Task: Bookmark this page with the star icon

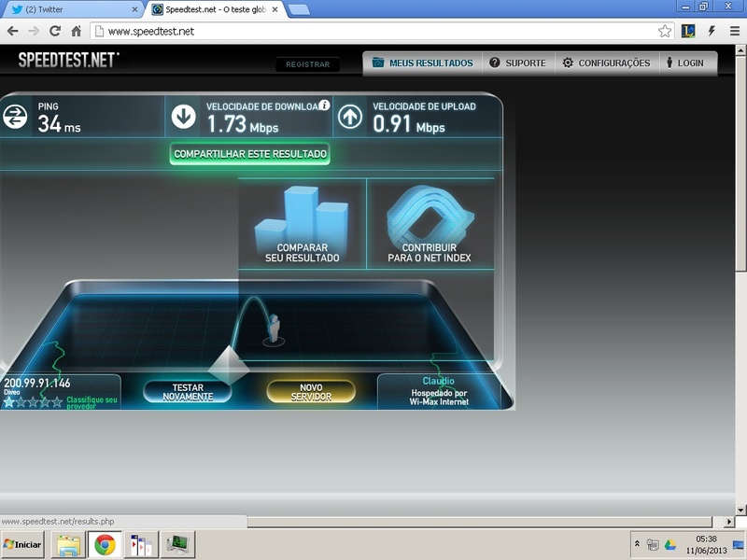Action: [x=665, y=32]
